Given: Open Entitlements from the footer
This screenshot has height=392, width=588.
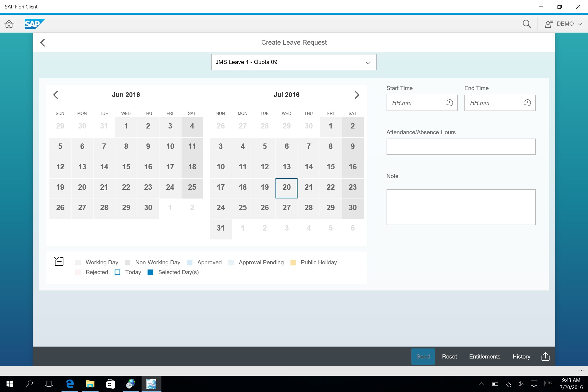Looking at the screenshot, I should [x=485, y=356].
